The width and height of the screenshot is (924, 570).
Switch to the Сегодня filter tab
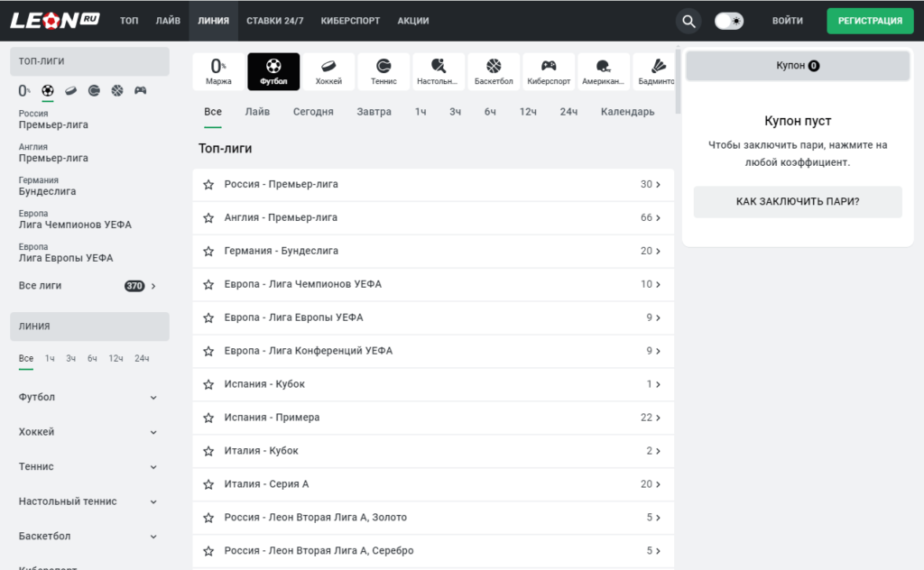[313, 112]
